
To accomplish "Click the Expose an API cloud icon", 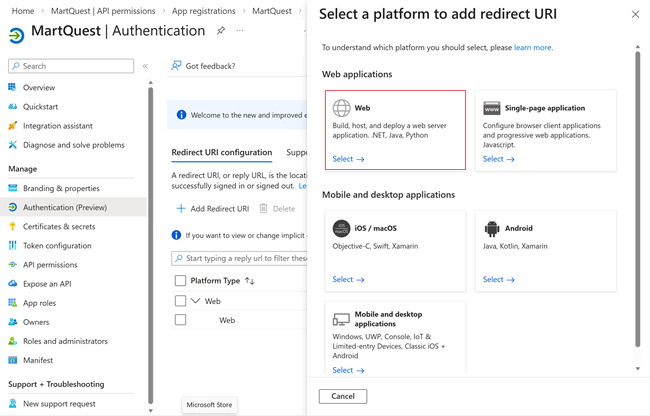I will 12,283.
